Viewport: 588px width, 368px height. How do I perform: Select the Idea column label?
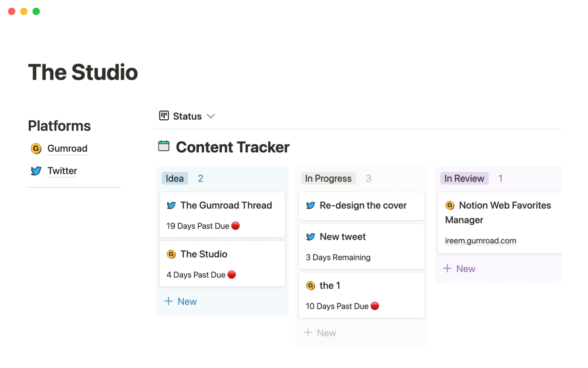[x=175, y=178]
